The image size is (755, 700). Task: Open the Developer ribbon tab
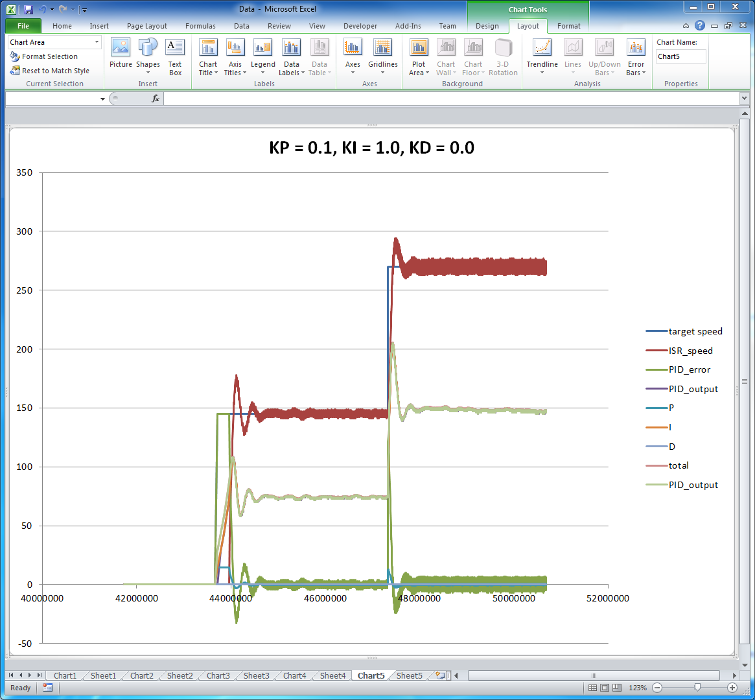[360, 26]
